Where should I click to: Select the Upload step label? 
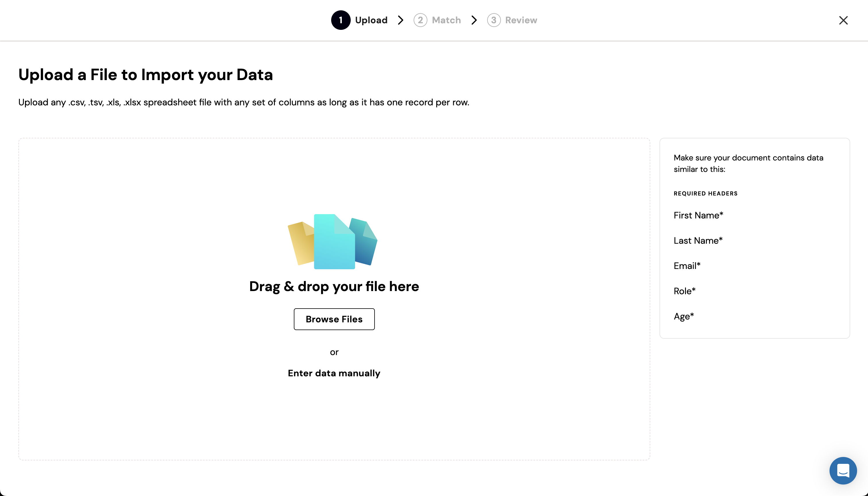[x=371, y=20]
